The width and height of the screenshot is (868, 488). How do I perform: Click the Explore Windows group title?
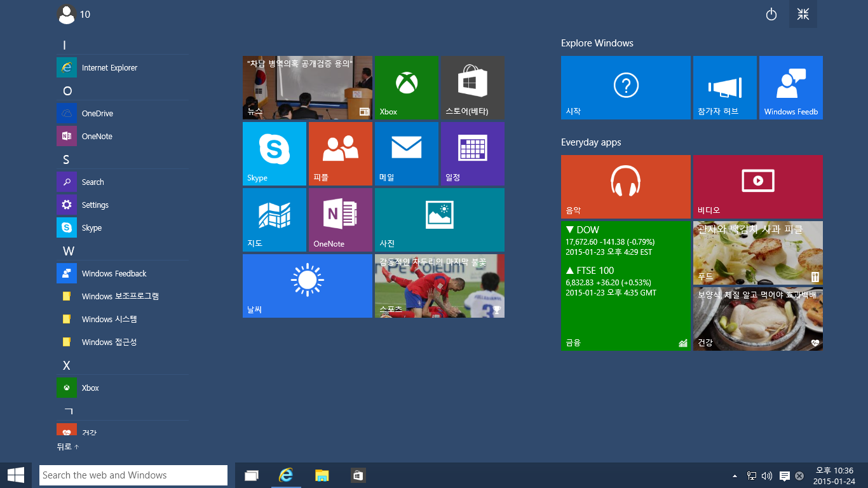[x=597, y=43]
